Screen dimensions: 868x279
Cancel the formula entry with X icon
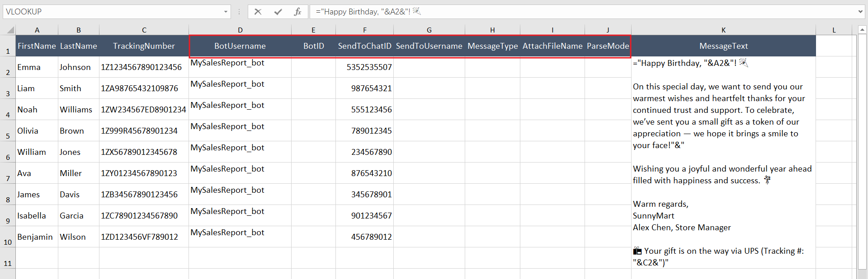258,12
